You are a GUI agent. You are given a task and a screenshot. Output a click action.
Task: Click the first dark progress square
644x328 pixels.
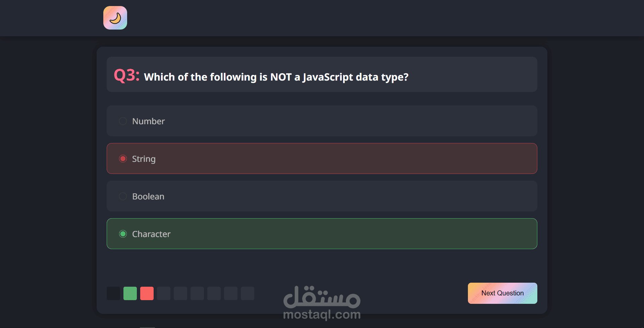pos(113,293)
